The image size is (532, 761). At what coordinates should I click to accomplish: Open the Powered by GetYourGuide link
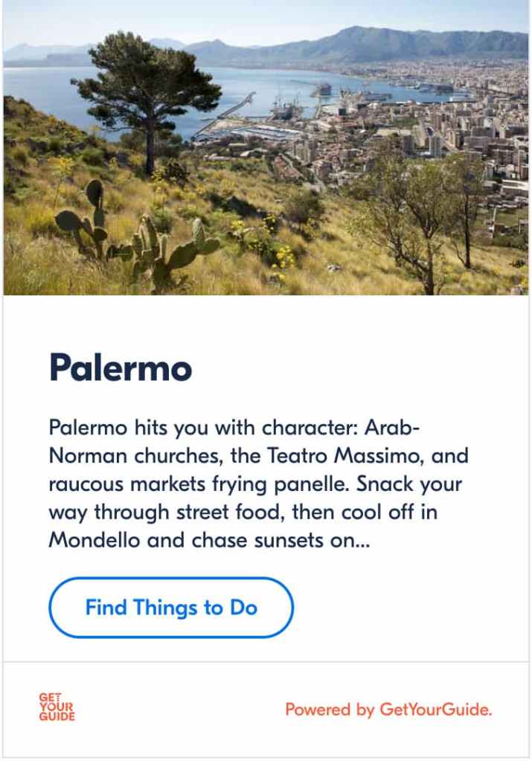(x=388, y=710)
